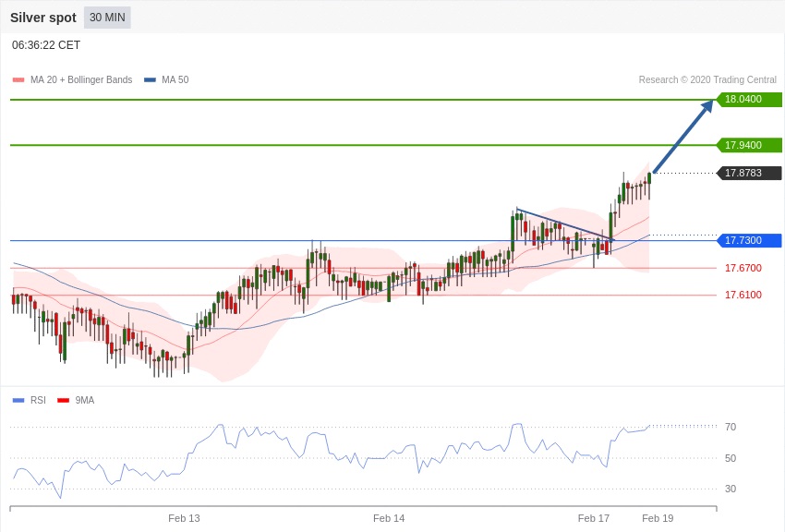Click the blue upward forecast arrow head
Screen dimensions: 785x532
[x=707, y=105]
